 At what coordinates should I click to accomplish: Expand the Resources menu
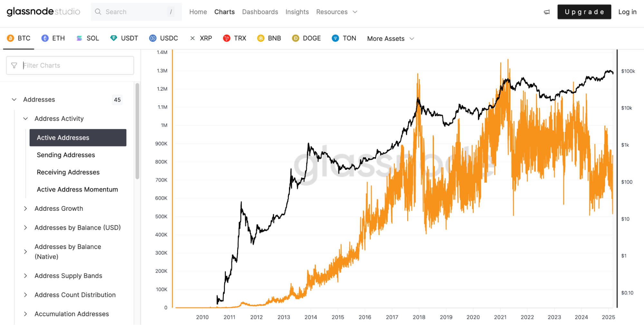click(x=337, y=12)
